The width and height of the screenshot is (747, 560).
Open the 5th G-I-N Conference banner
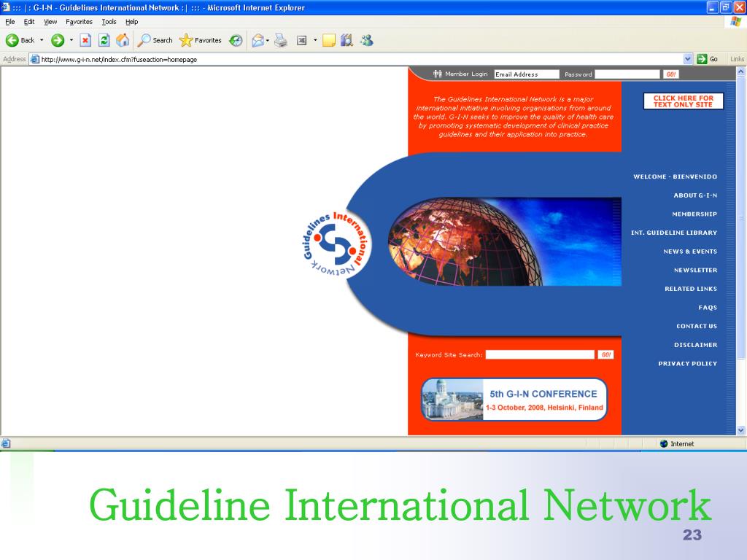click(514, 400)
